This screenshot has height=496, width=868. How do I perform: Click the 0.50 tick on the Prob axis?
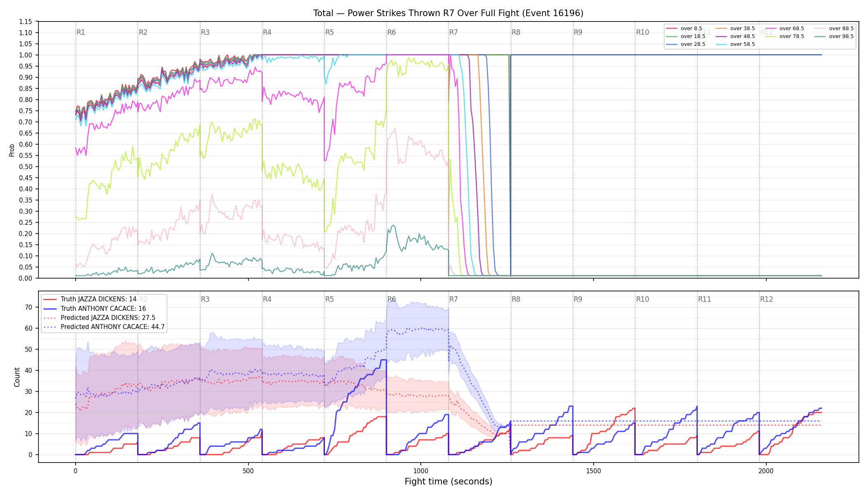(x=26, y=167)
